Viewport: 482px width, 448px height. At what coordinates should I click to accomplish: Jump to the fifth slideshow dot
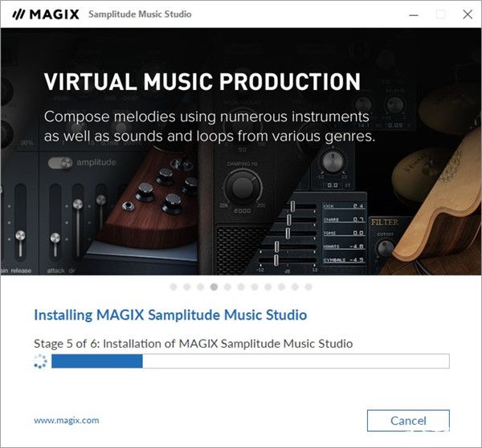click(x=227, y=287)
